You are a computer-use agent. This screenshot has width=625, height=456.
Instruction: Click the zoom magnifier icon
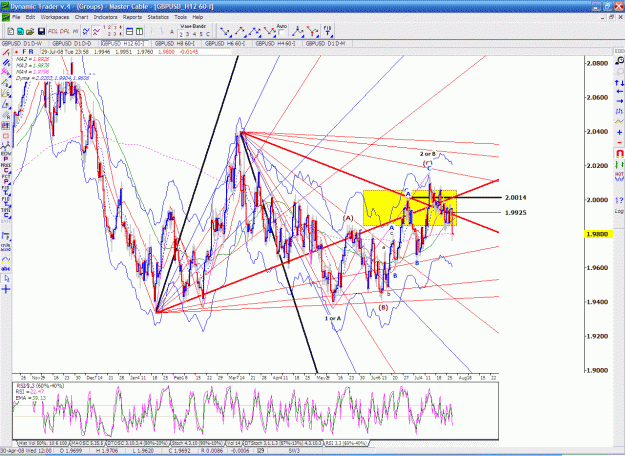[x=619, y=61]
